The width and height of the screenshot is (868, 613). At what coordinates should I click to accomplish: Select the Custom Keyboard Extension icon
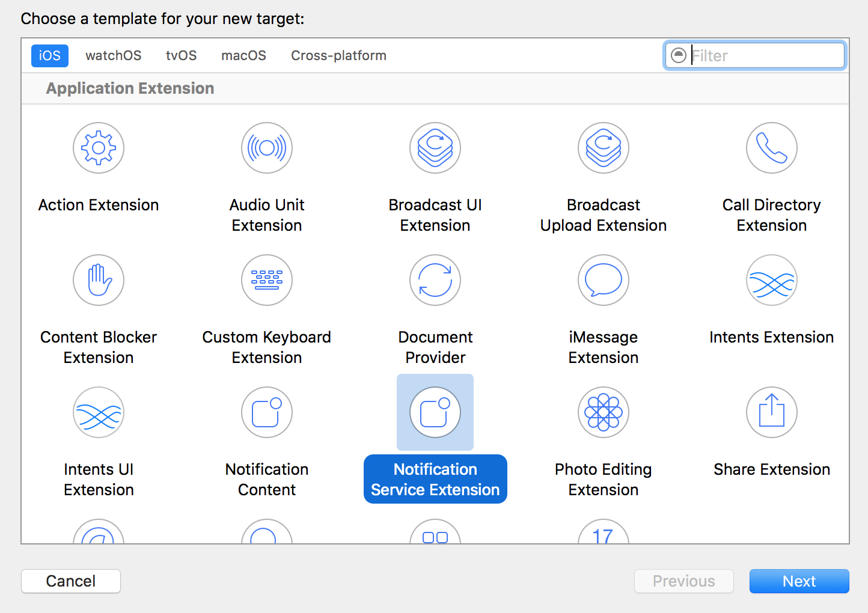[266, 280]
